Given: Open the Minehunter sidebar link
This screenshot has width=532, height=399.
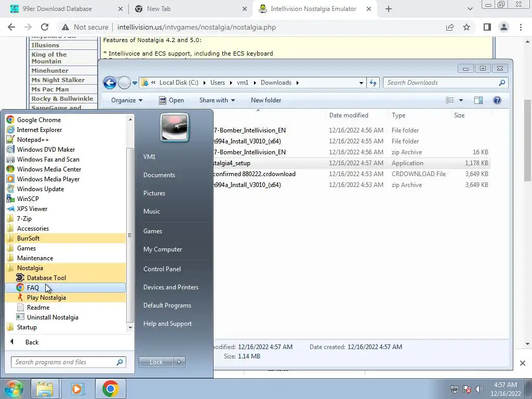Looking at the screenshot, I should 50,71.
